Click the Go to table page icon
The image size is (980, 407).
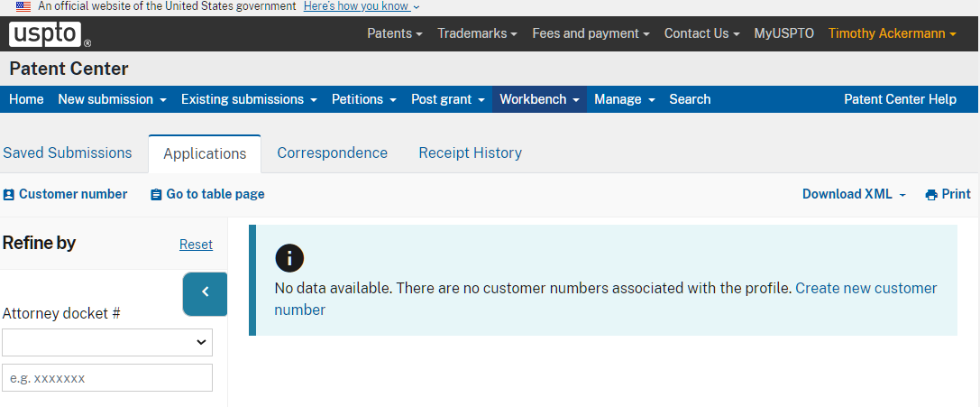tap(156, 194)
